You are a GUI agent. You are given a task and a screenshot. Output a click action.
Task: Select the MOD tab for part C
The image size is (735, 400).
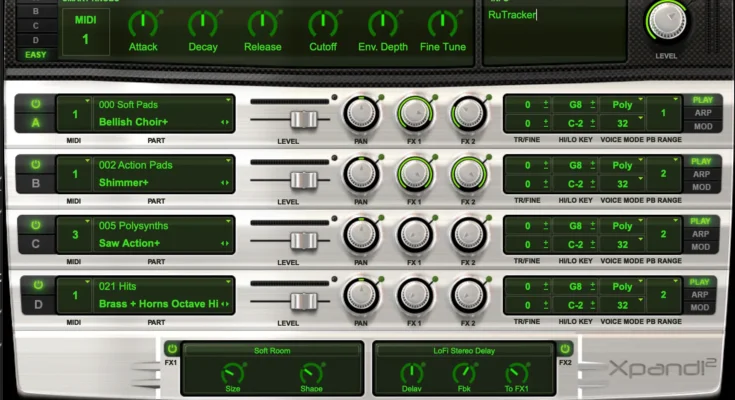coord(701,247)
